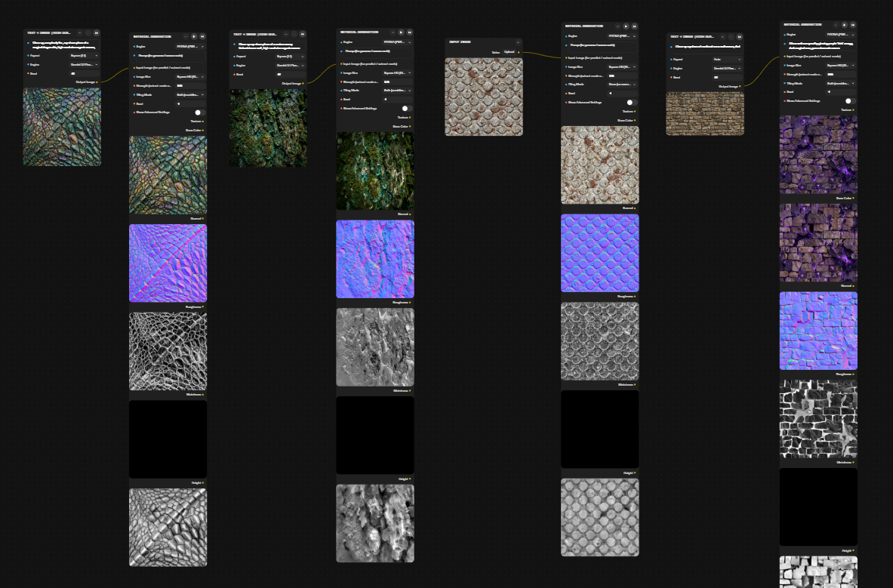Open Tiling Mode dropdown on mossy bark material node
This screenshot has width=893, height=588.
(x=397, y=91)
